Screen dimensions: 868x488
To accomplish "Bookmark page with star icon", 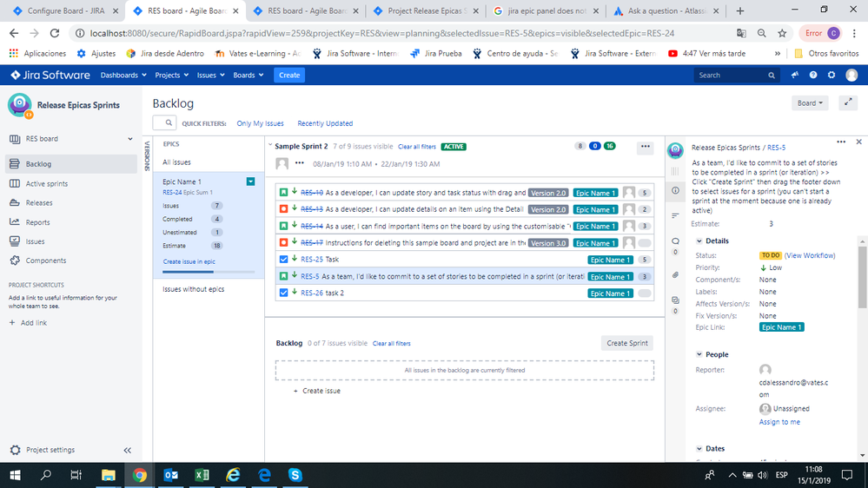I will pos(782,33).
